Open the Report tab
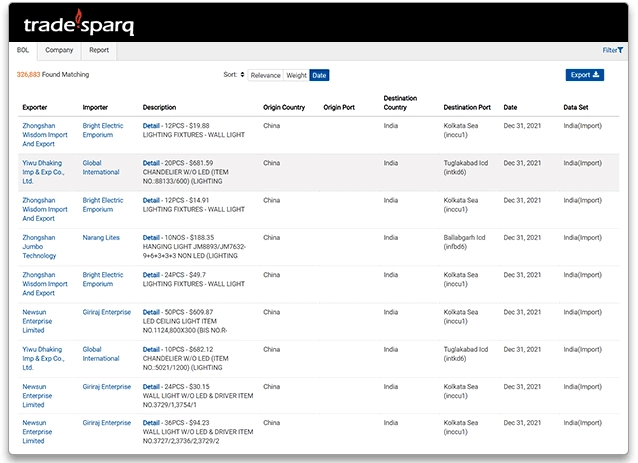This screenshot has width=638, height=463. click(99, 50)
